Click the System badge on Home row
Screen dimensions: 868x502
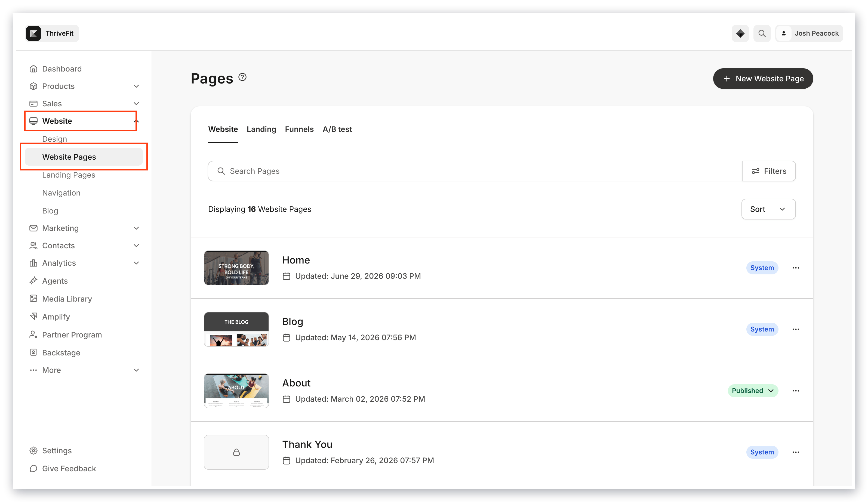click(x=762, y=268)
